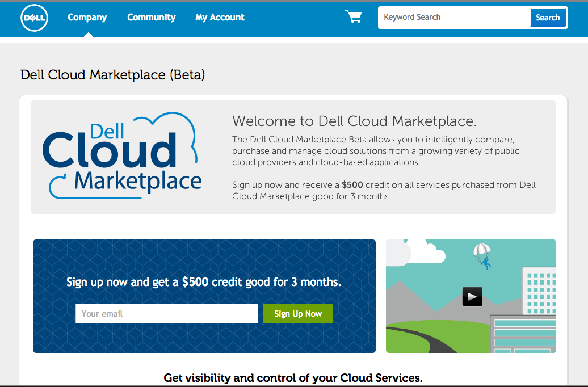Open the Company menu

87,17
